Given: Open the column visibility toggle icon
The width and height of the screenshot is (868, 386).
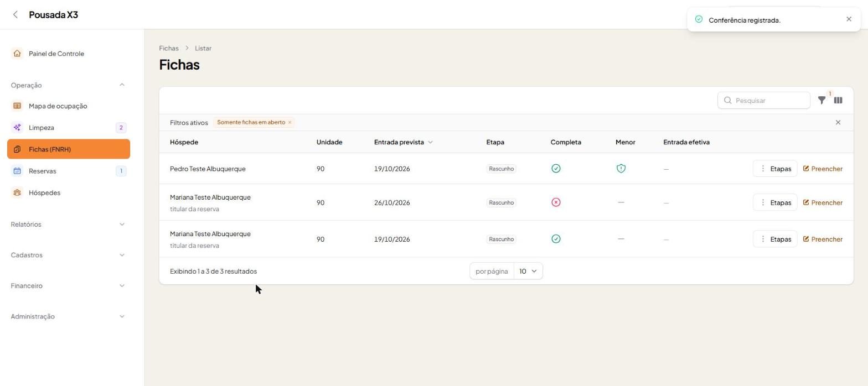Looking at the screenshot, I should (x=838, y=101).
